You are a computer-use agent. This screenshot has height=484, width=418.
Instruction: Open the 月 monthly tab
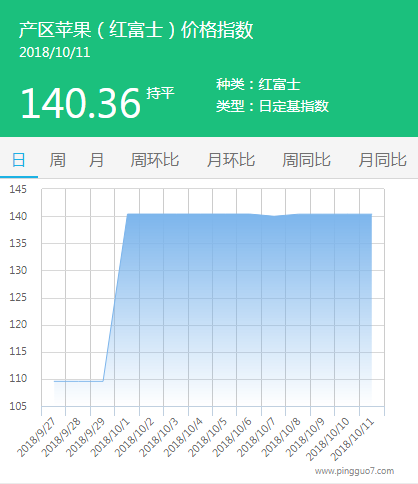[96, 160]
